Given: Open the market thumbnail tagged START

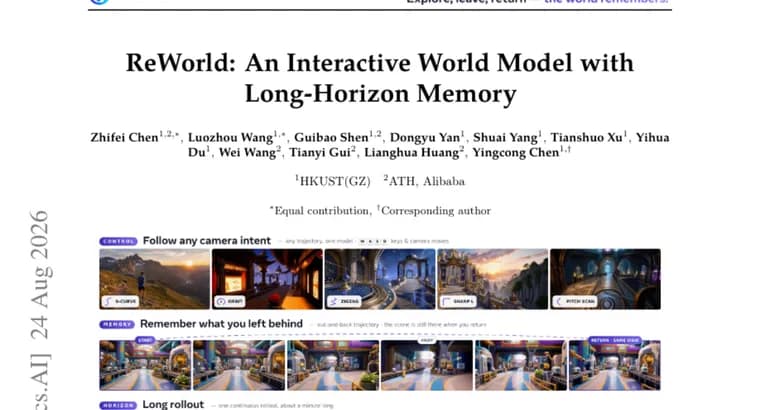Looking at the screenshot, I should (x=145, y=365).
